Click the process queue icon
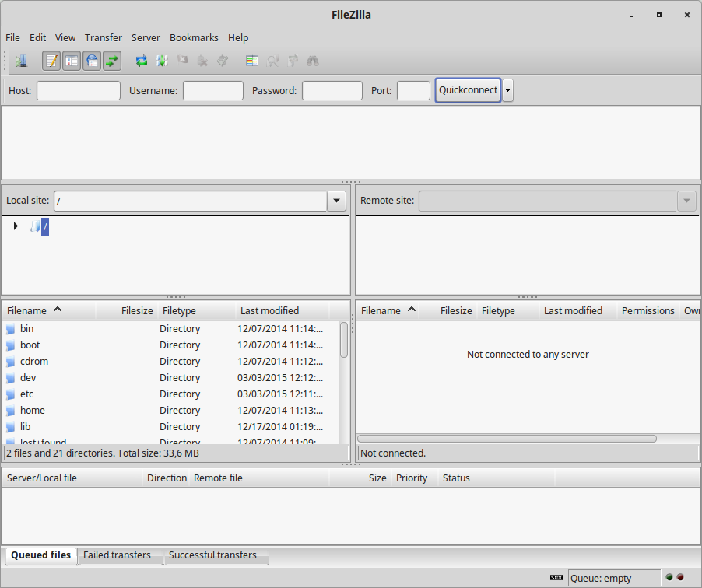This screenshot has height=588, width=702. click(x=163, y=61)
